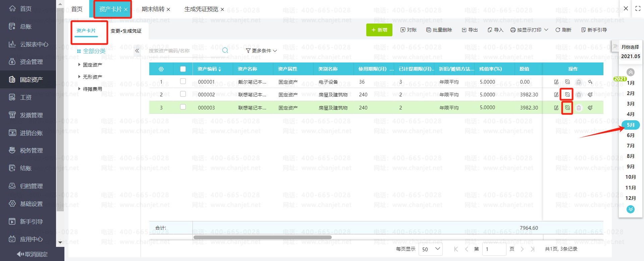Open 工资 in the left sidebar
The width and height of the screenshot is (644, 261).
[x=26, y=97]
